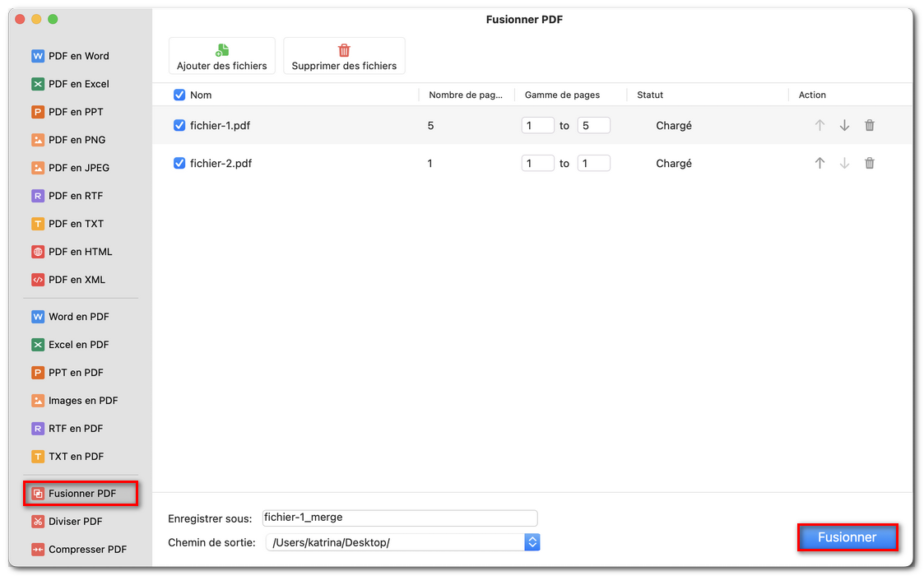
Task: Move fichier-1.pdf down using the arrow icon
Action: pyautogui.click(x=844, y=125)
